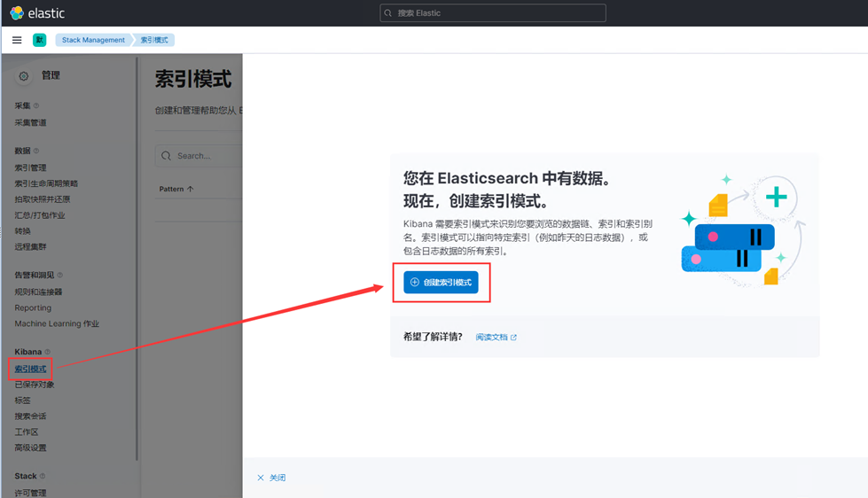Open 索引生命周期策略 in the sidebar
This screenshot has width=868, height=498.
46,183
